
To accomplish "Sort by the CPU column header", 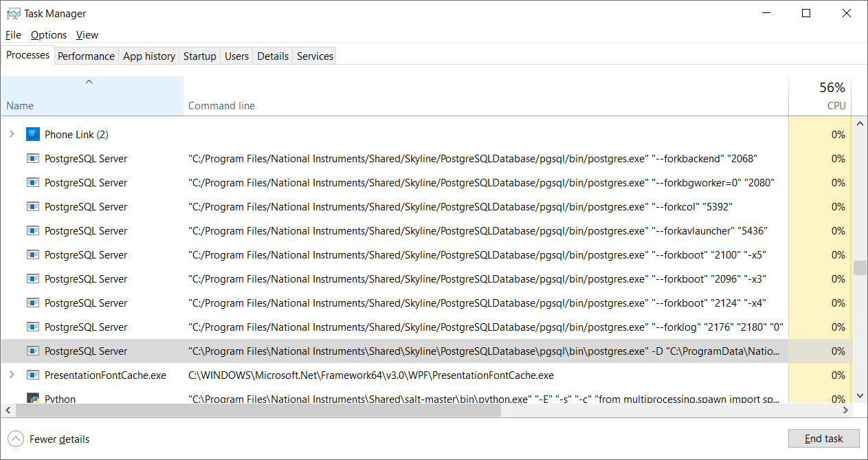I will pyautogui.click(x=820, y=96).
